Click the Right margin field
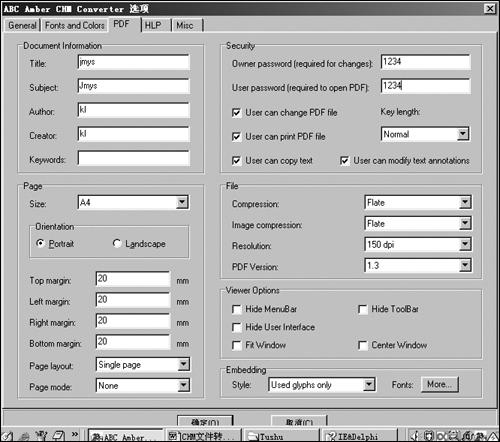This screenshot has height=442, width=500. pyautogui.click(x=133, y=321)
